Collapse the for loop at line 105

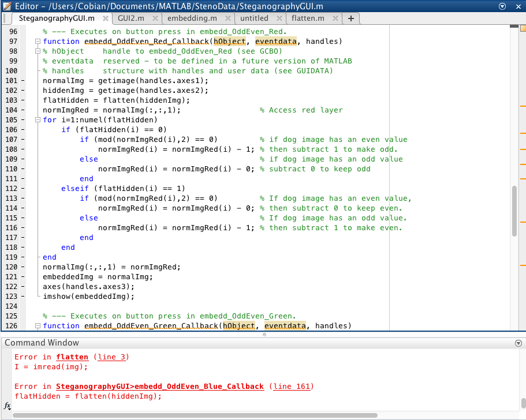click(x=37, y=119)
